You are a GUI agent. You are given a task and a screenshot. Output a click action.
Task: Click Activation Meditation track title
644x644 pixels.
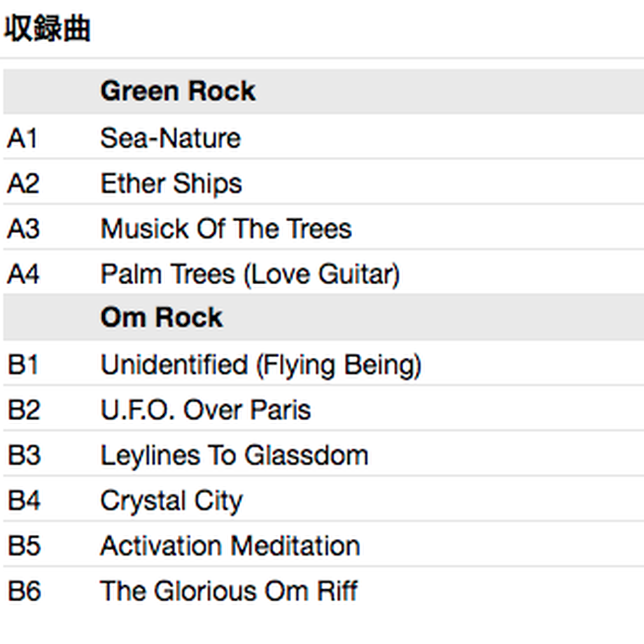coord(230,546)
